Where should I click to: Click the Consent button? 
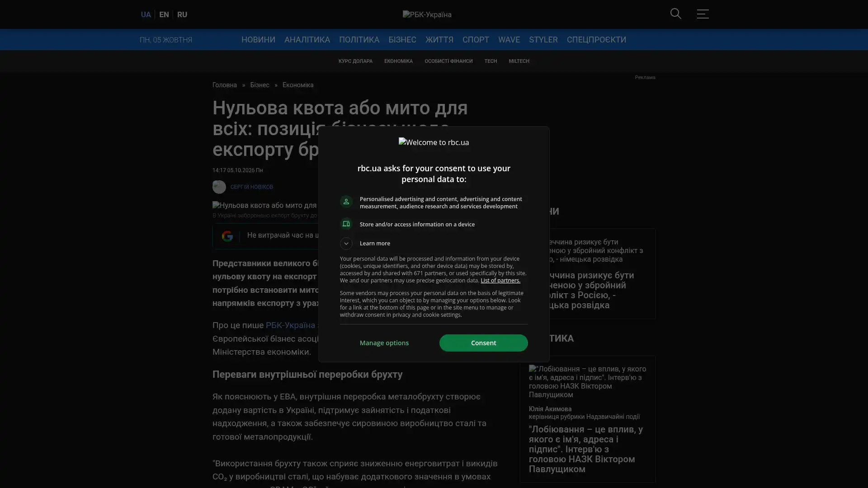pyautogui.click(x=483, y=343)
